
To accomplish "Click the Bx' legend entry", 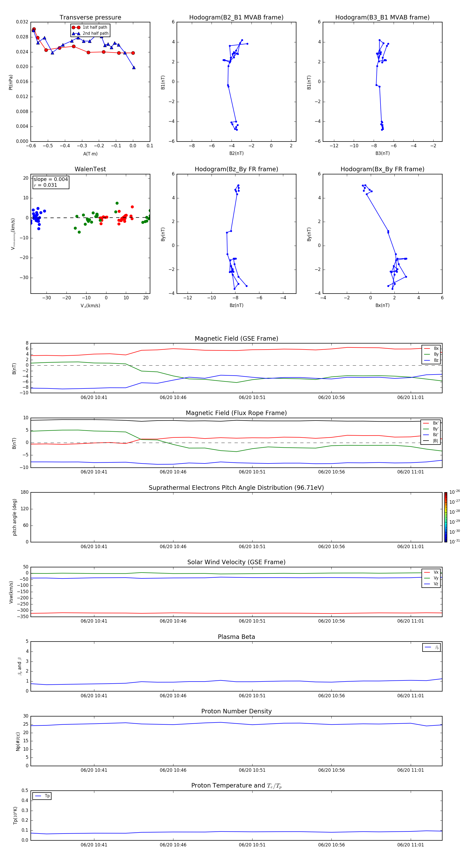I will [431, 423].
